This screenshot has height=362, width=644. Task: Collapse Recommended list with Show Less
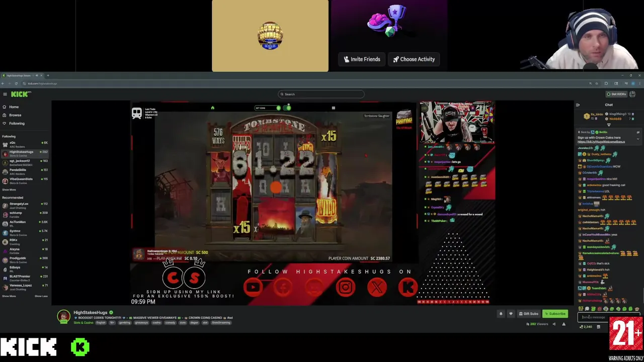tap(41, 296)
